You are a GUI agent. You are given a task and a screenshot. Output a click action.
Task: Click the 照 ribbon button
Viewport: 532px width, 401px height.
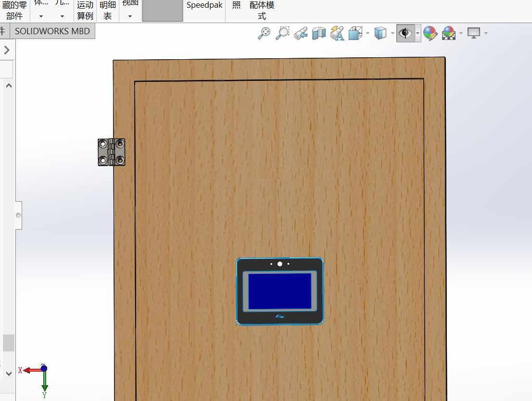pyautogui.click(x=237, y=5)
